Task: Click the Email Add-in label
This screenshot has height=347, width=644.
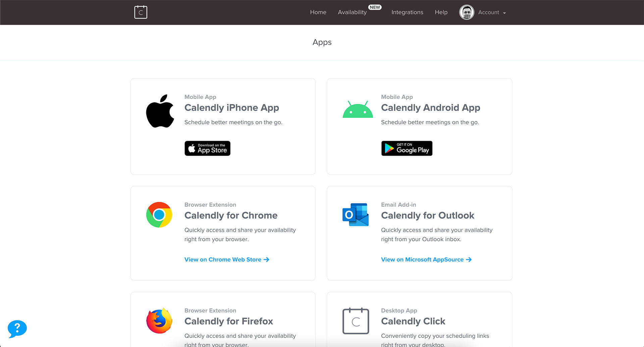Action: pyautogui.click(x=398, y=205)
